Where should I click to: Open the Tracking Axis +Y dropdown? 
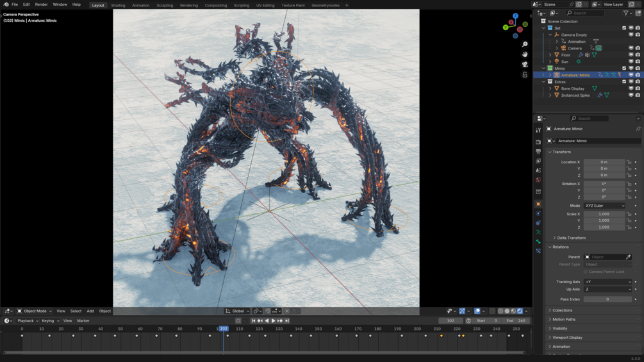click(608, 282)
